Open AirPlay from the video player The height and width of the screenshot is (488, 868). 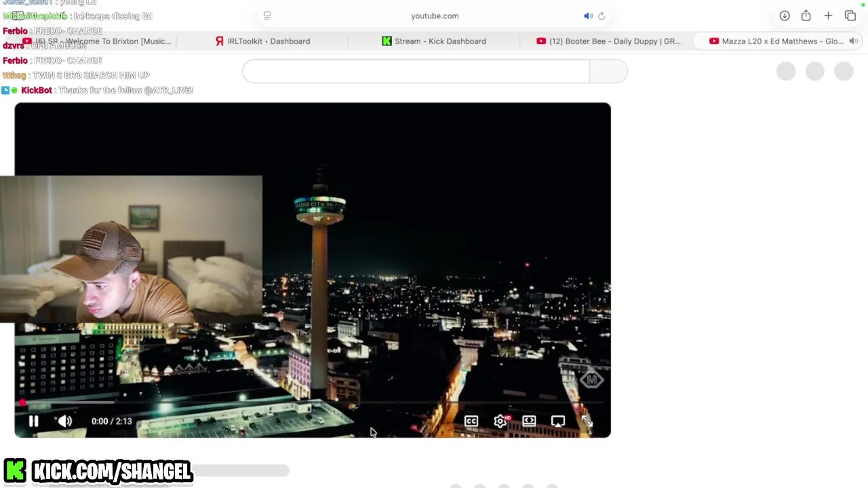tap(558, 421)
